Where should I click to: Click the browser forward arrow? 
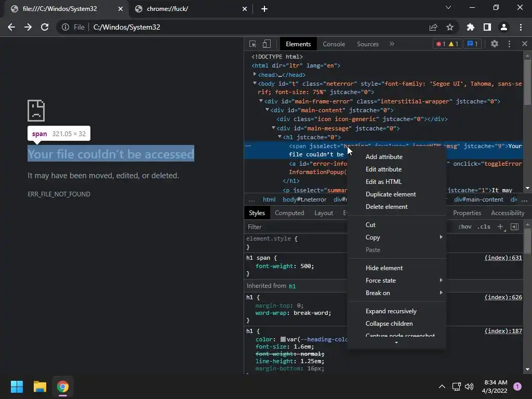point(28,27)
